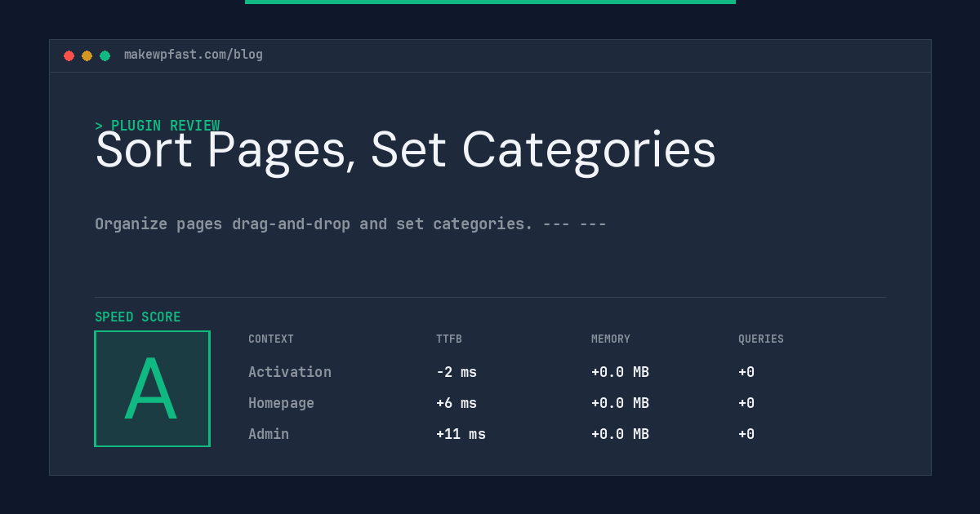Viewport: 980px width, 514px height.
Task: Click the Homepage row queries value
Action: point(746,403)
